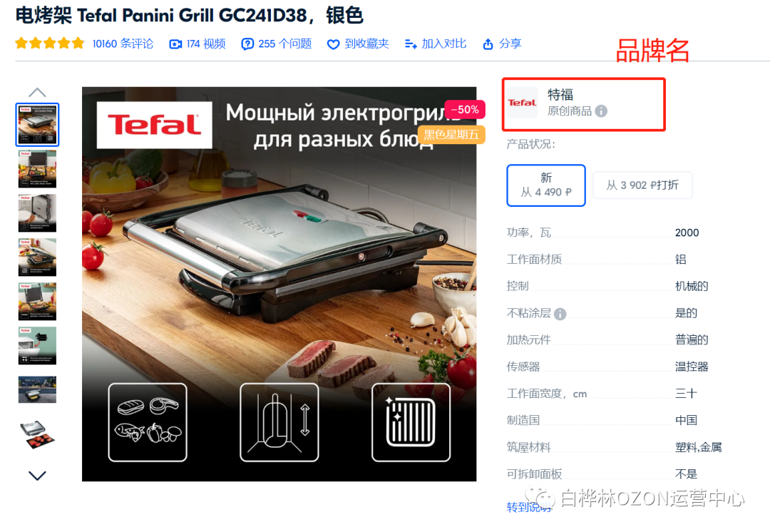
Task: Click the compare icon next to 加入对比
Action: point(411,44)
